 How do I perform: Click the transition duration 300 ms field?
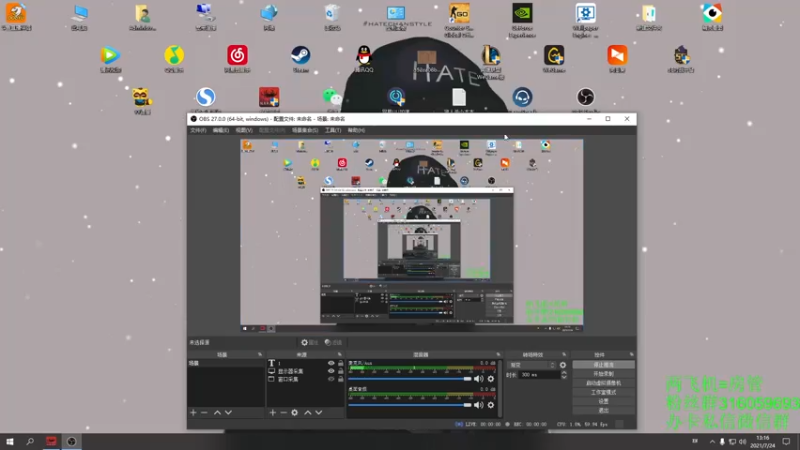539,375
